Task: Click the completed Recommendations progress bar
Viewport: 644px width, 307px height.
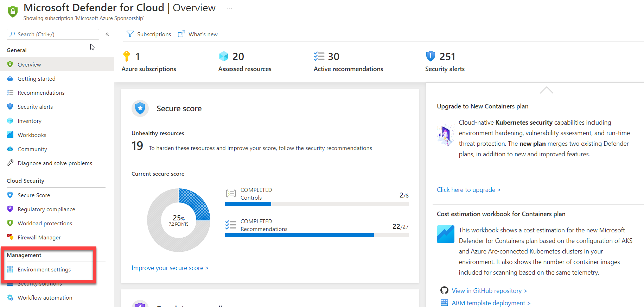Action: click(x=317, y=235)
